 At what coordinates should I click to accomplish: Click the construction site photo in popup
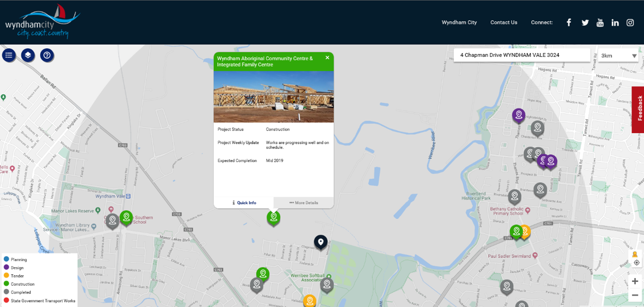pyautogui.click(x=273, y=97)
